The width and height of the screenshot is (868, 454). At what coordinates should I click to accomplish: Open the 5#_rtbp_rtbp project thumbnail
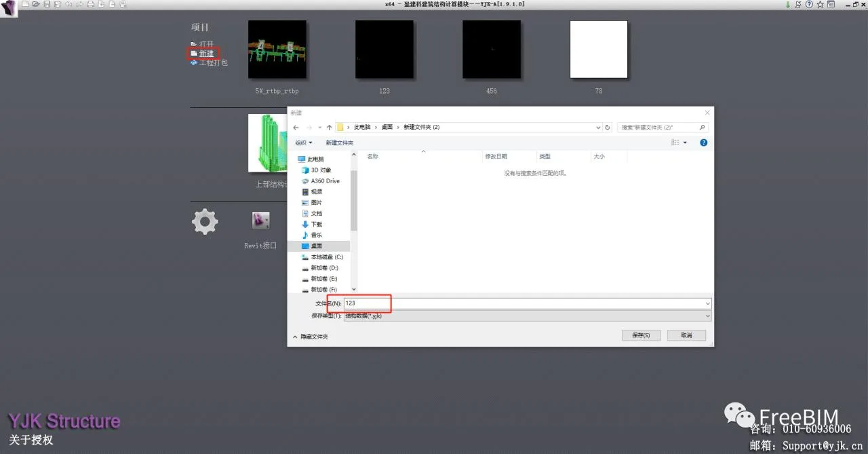pyautogui.click(x=277, y=50)
